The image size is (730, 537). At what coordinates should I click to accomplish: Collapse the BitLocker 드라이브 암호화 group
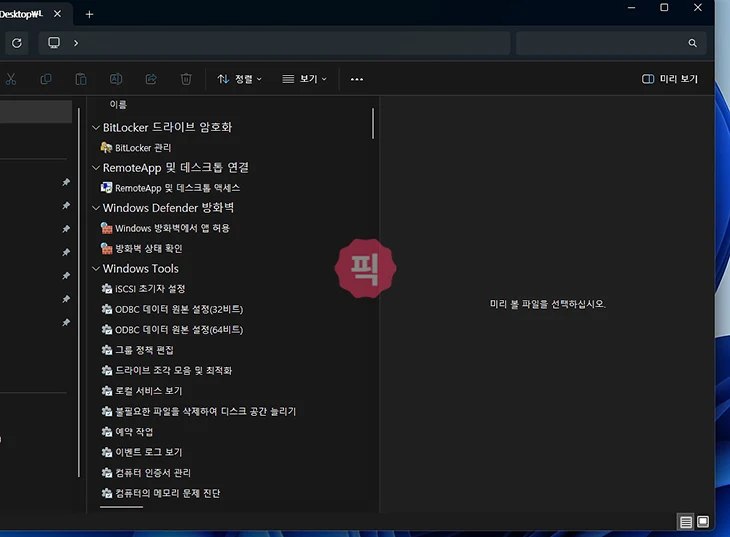click(x=96, y=127)
